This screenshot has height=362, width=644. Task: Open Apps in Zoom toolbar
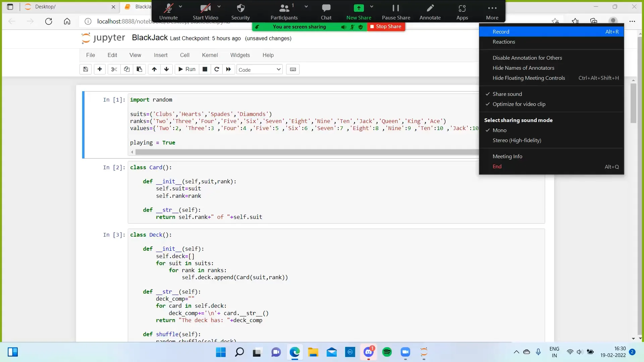[x=462, y=12]
